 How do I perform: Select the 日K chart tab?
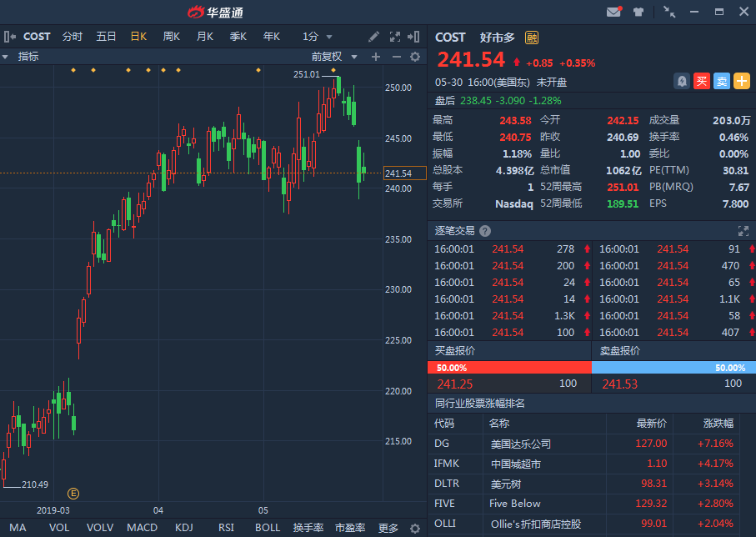139,37
